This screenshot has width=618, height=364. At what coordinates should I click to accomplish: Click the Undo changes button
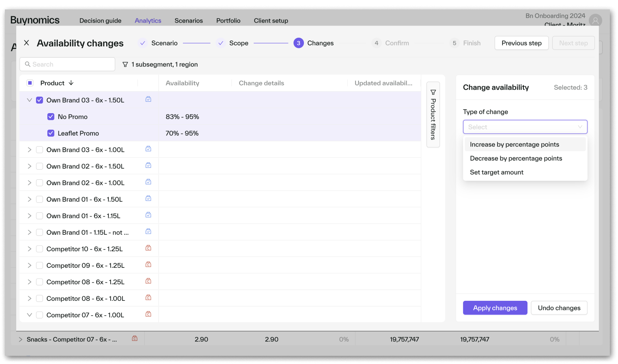(x=559, y=308)
